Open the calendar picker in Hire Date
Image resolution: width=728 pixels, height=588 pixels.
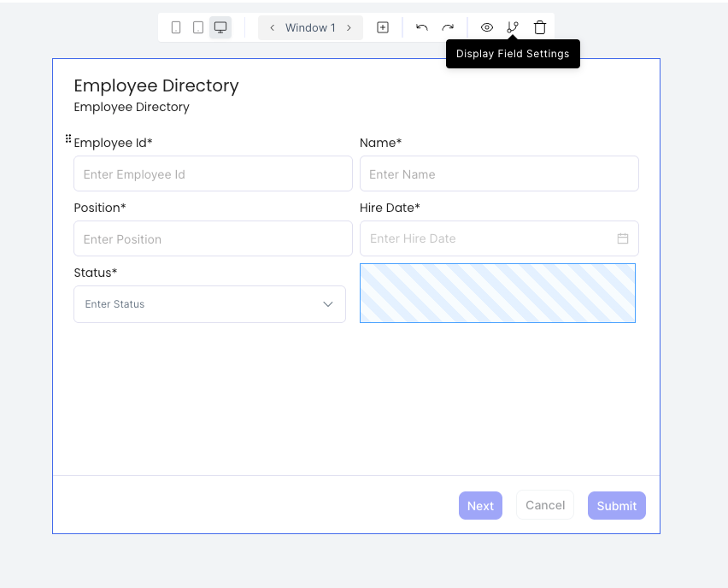tap(623, 238)
